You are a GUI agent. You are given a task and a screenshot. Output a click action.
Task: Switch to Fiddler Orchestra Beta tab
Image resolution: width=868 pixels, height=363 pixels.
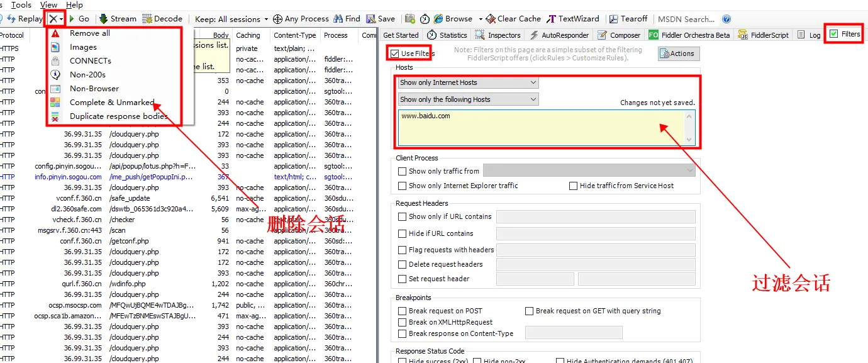(x=689, y=35)
